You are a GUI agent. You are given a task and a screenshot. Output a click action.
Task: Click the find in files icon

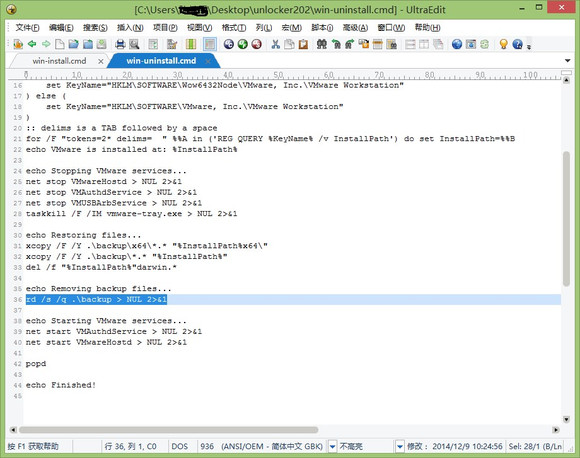click(x=391, y=44)
